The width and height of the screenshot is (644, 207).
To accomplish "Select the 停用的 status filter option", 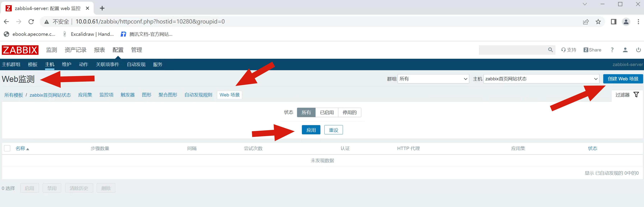I will (x=349, y=112).
